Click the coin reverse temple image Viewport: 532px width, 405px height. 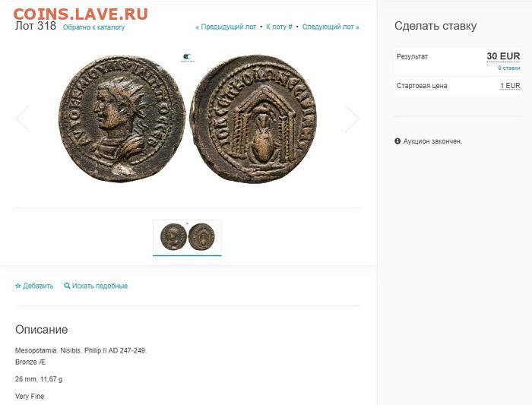coord(254,119)
